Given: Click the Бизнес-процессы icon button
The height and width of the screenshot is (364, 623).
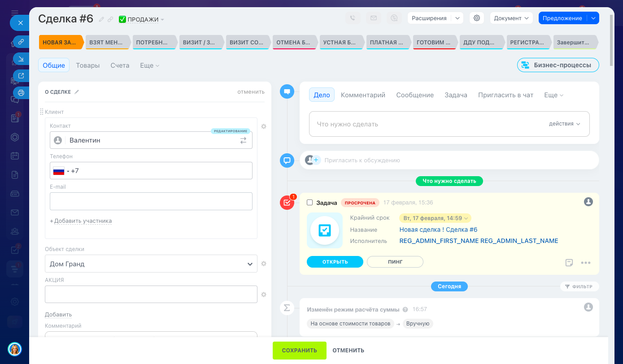Looking at the screenshot, I should click(x=558, y=65).
